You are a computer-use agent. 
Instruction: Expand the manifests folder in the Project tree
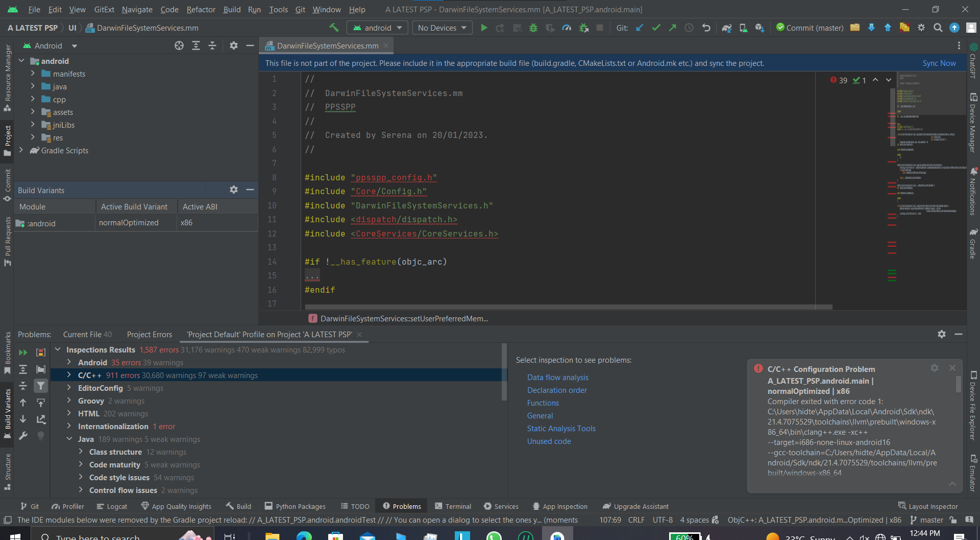32,74
